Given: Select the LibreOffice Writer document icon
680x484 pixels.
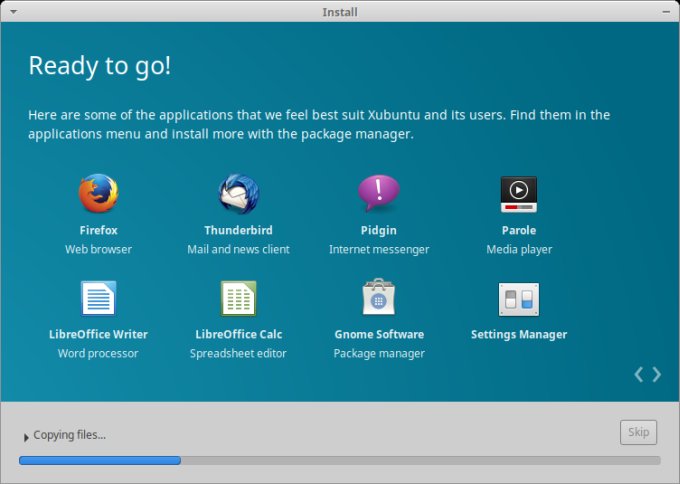Looking at the screenshot, I should pyautogui.click(x=98, y=299).
